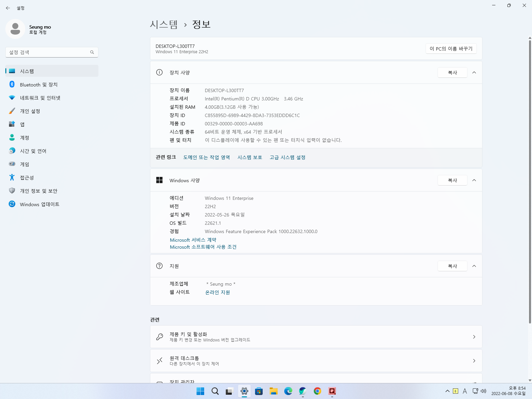Open File Explorer from the taskbar
532x399 pixels.
[x=274, y=391]
